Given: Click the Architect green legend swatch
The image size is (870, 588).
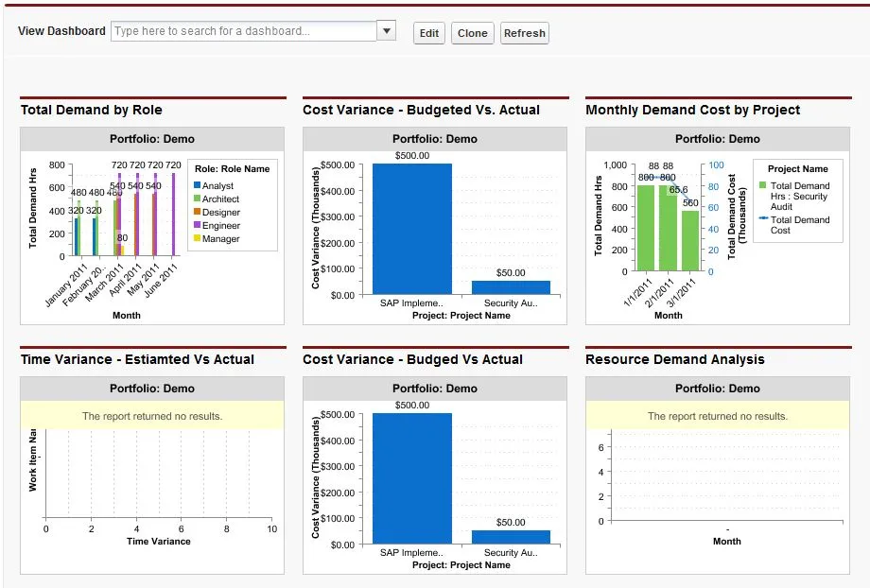Looking at the screenshot, I should point(197,198).
